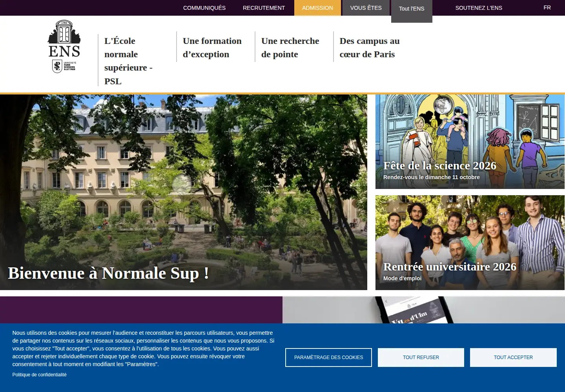Open the Fête de la science 2026 card
The width and height of the screenshot is (565, 392).
coord(470,142)
